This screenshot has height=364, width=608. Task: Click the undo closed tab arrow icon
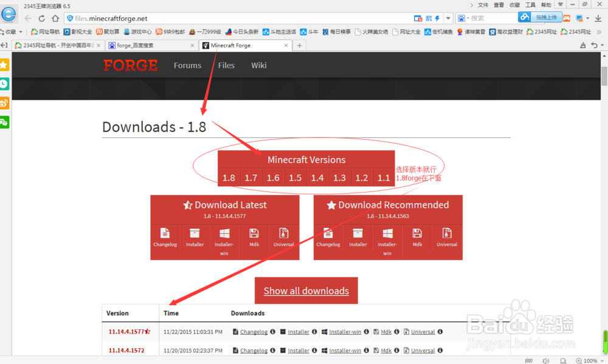click(x=594, y=46)
